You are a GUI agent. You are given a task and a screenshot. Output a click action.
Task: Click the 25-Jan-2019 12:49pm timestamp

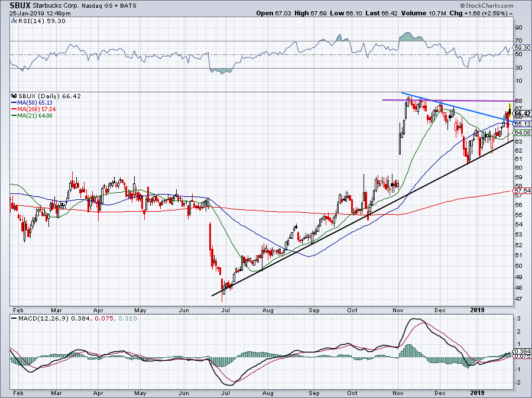[40, 14]
